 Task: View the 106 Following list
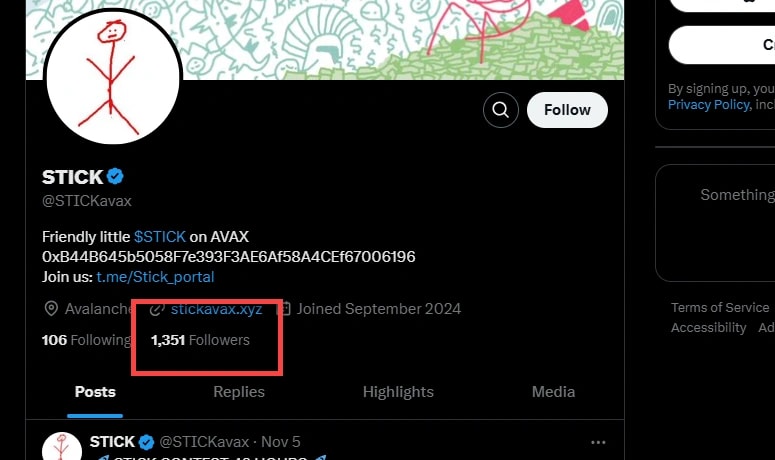[86, 340]
